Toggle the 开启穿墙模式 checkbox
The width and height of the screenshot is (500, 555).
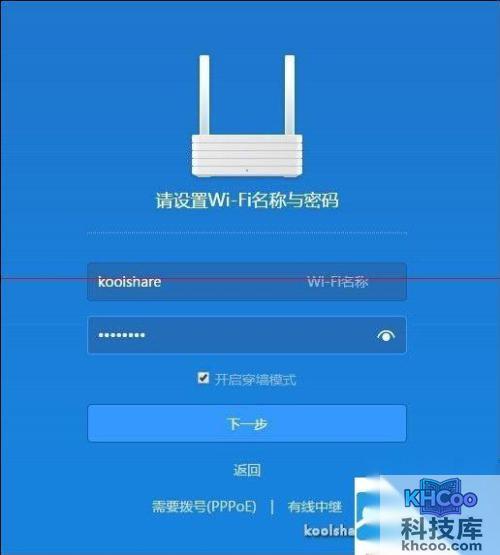pyautogui.click(x=203, y=378)
